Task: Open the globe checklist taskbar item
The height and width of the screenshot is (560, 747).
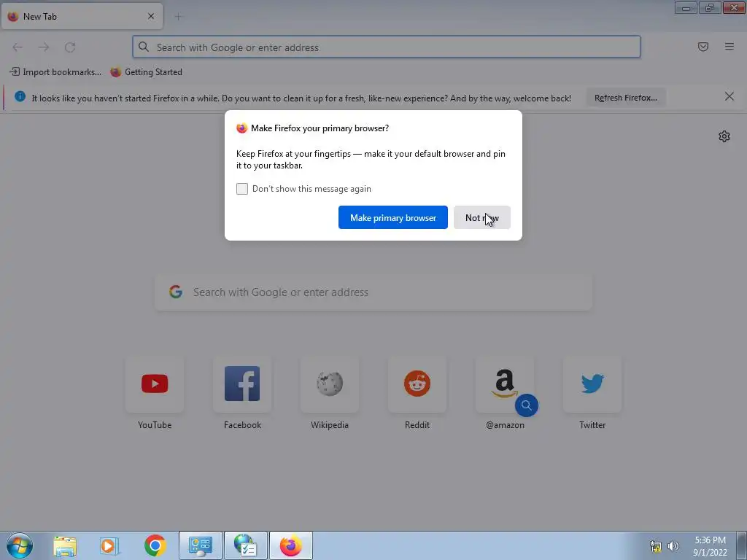Action: pyautogui.click(x=246, y=545)
